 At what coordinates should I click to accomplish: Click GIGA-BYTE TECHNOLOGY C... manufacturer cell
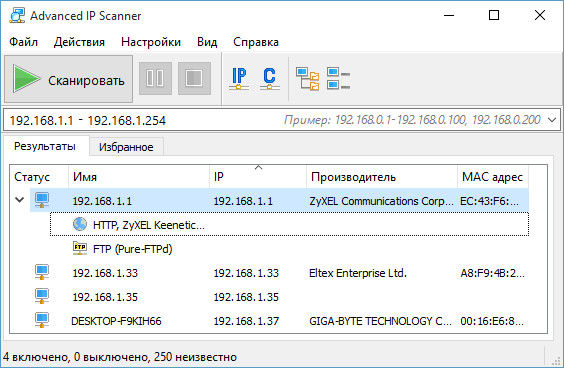pyautogui.click(x=380, y=321)
